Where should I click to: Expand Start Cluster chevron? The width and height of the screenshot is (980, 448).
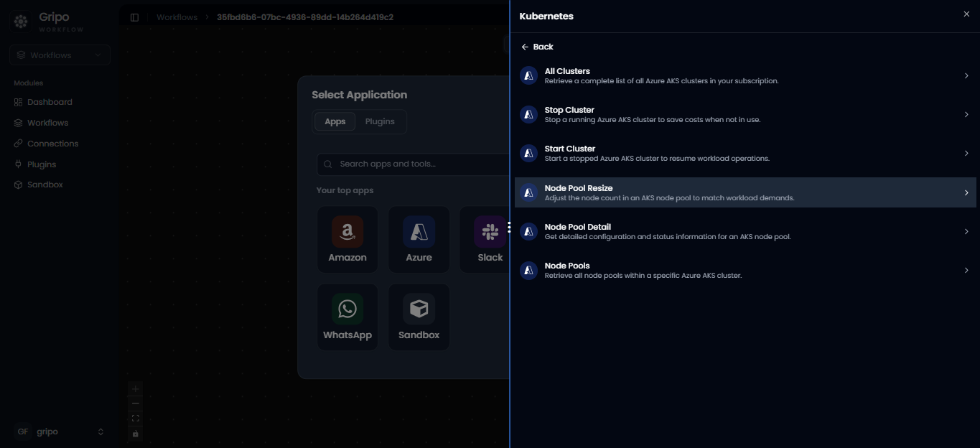pos(966,153)
